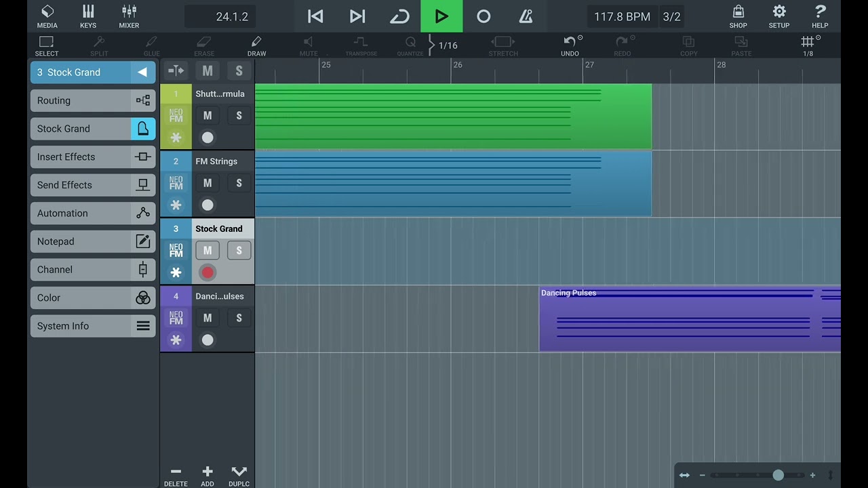
Task: Add a new track
Action: pyautogui.click(x=208, y=476)
